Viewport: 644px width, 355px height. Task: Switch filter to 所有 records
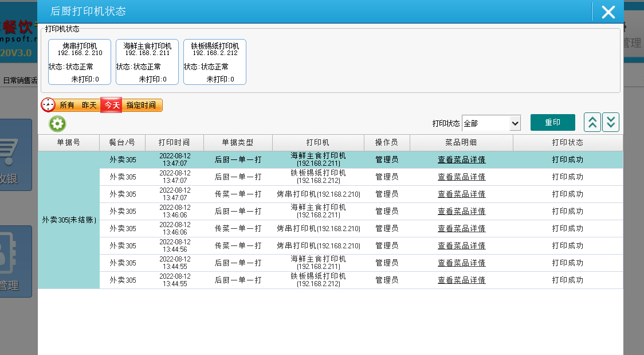67,106
